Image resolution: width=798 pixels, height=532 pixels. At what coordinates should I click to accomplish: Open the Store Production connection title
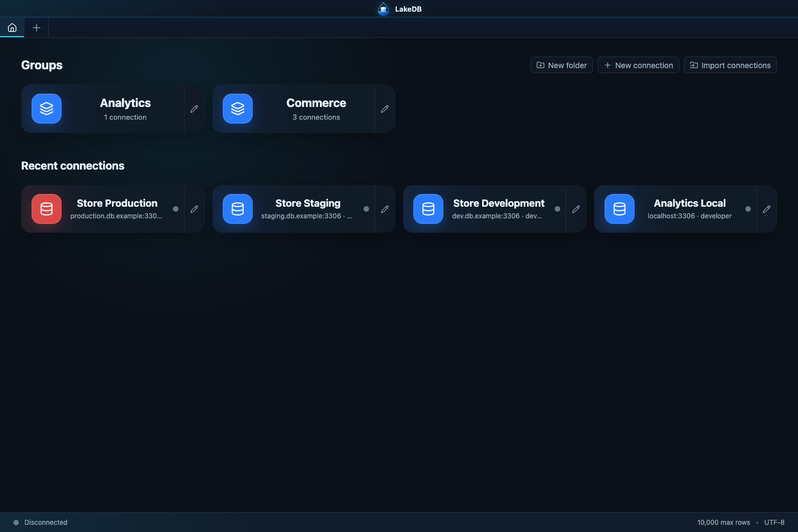(x=117, y=203)
